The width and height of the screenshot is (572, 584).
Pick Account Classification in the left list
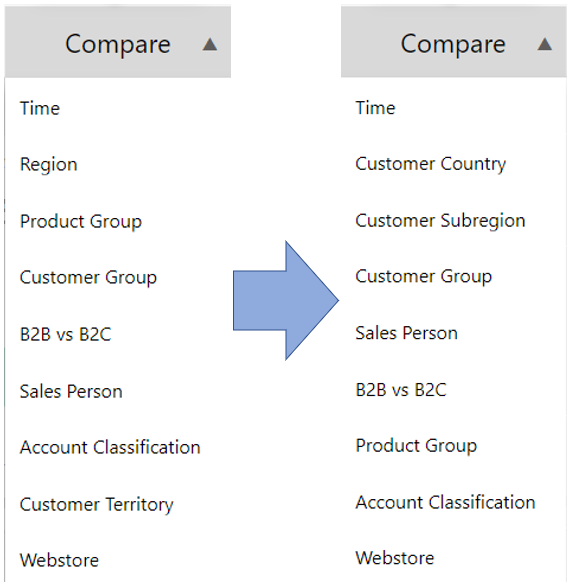pos(110,447)
